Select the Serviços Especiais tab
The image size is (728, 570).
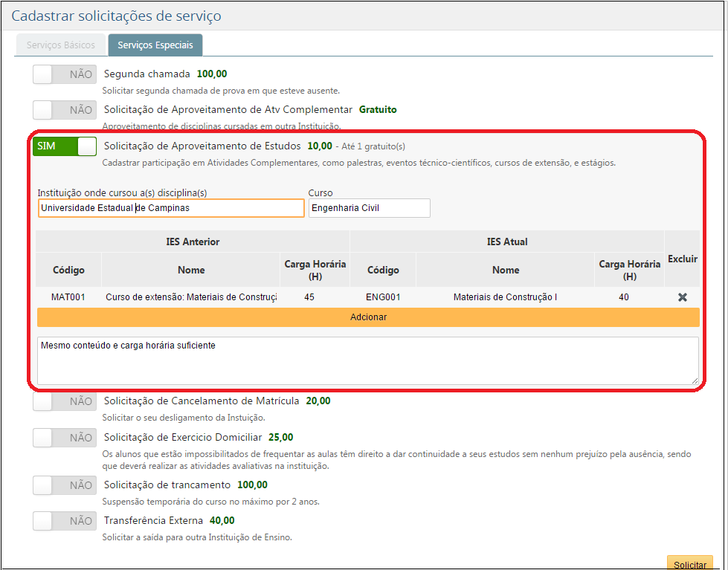pyautogui.click(x=155, y=45)
